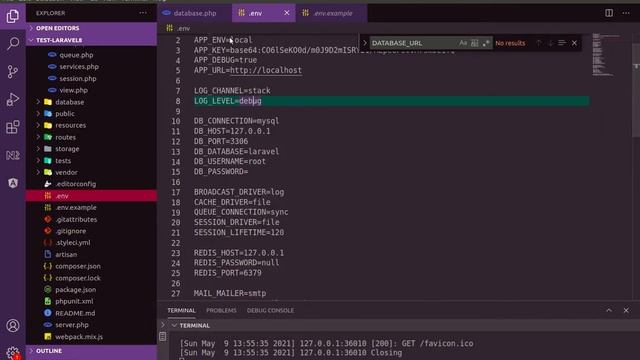This screenshot has height=360, width=640.
Task: Toggle Match Case in find widget
Action: click(x=463, y=43)
